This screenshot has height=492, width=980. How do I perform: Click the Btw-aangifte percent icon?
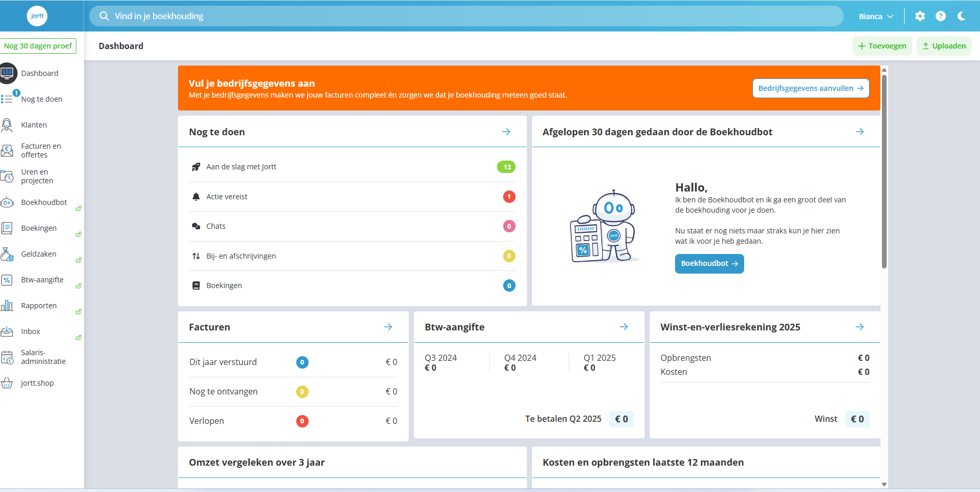[x=7, y=280]
